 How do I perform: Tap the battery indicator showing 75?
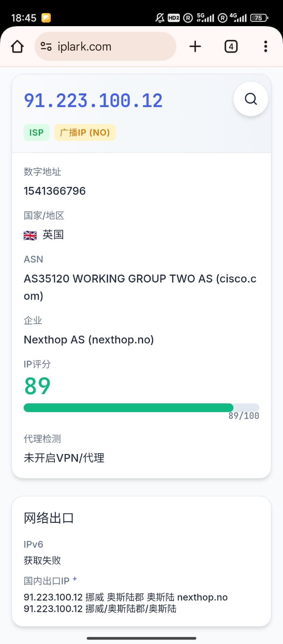(259, 18)
